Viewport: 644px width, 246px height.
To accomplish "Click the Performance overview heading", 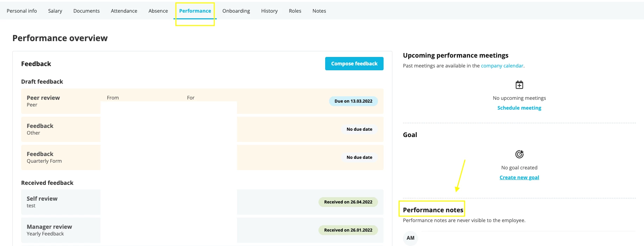I will [x=60, y=38].
